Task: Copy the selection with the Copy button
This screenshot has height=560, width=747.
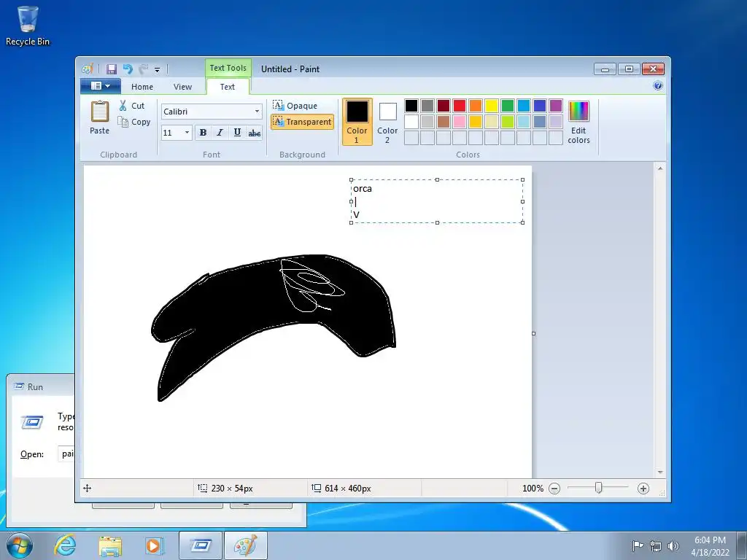Action: click(x=134, y=122)
